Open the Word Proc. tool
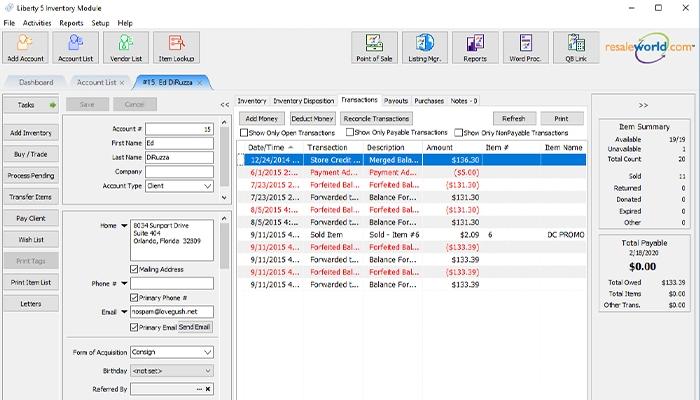The image size is (700, 400). click(x=525, y=47)
